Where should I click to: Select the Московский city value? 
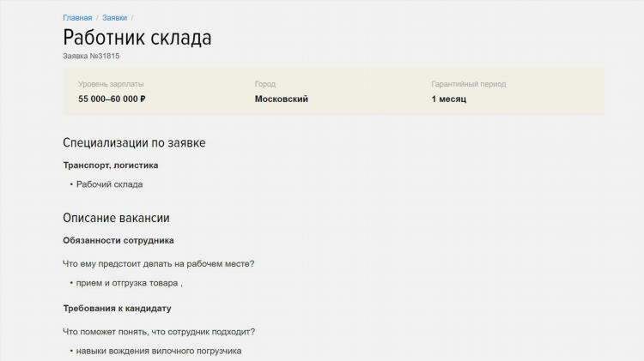[x=282, y=99]
